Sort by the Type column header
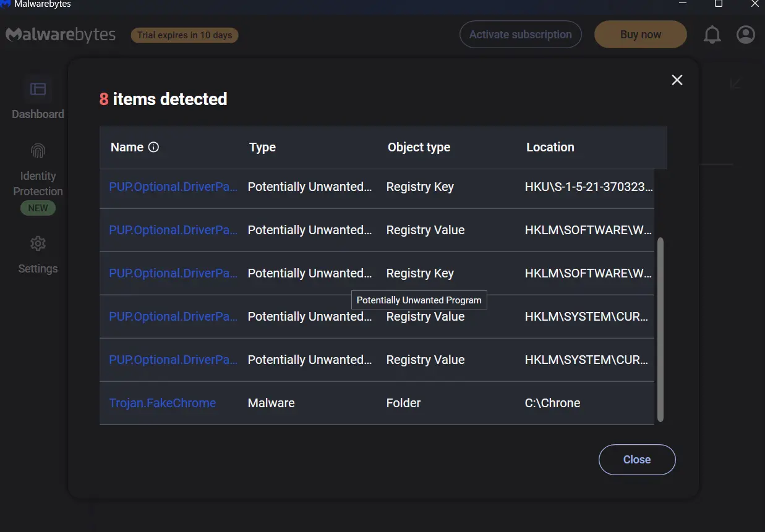Viewport: 765px width, 532px height. 262,147
